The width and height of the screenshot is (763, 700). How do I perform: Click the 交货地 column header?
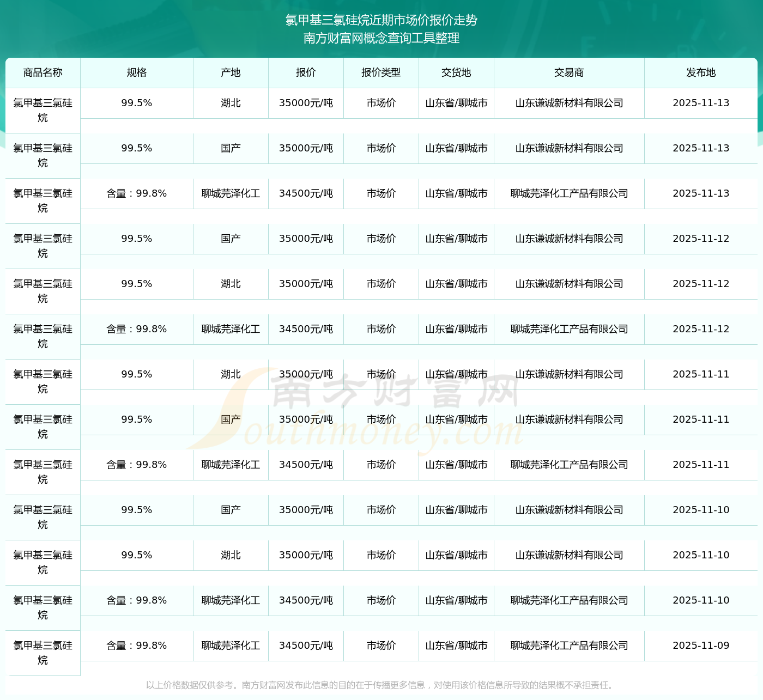point(456,72)
